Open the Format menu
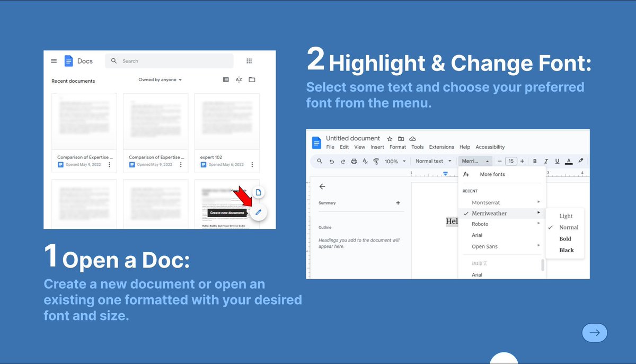 pos(397,147)
